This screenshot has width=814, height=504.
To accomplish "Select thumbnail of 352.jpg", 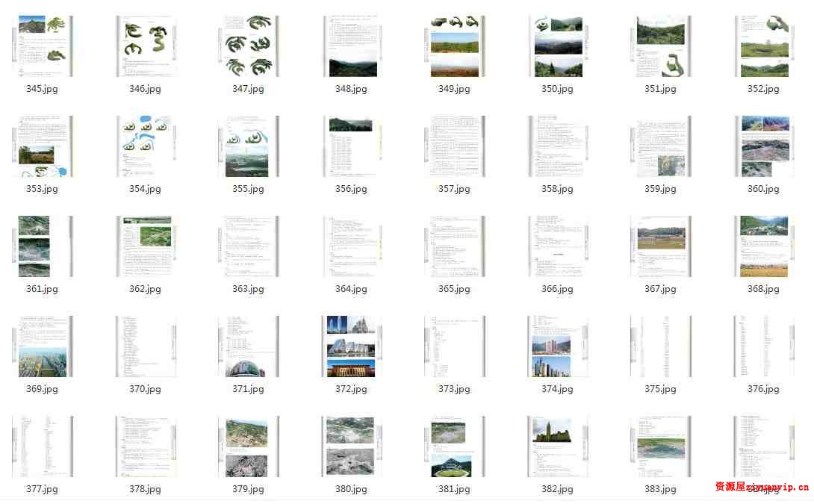I will point(763,46).
